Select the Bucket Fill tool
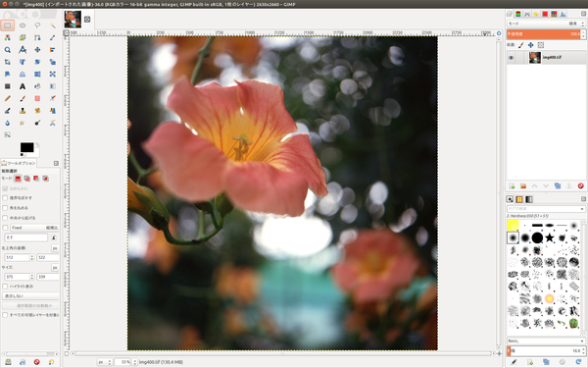The width and height of the screenshot is (588, 368). (37, 86)
